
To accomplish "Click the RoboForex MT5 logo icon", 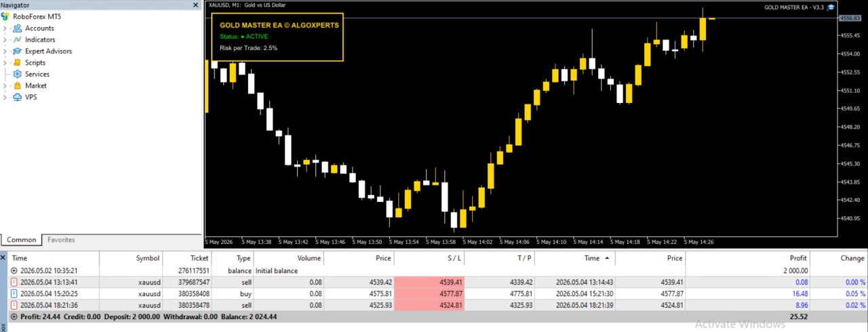I will (5, 16).
